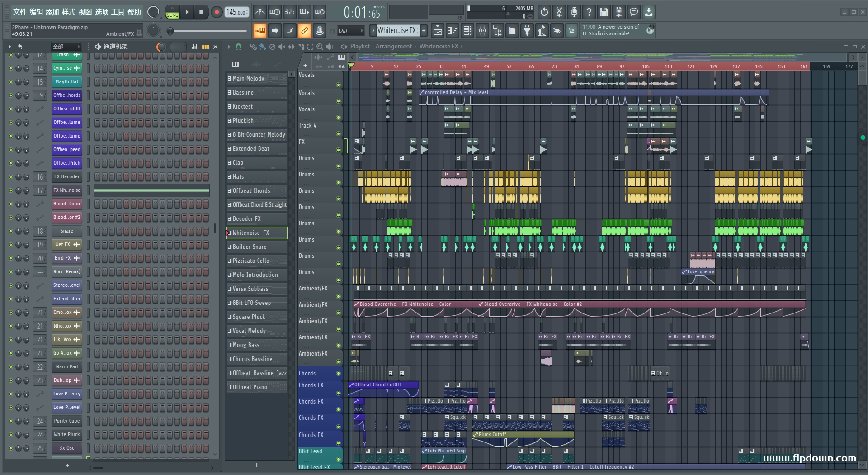Toggle green LED of Warm Pad channel

tap(11, 367)
